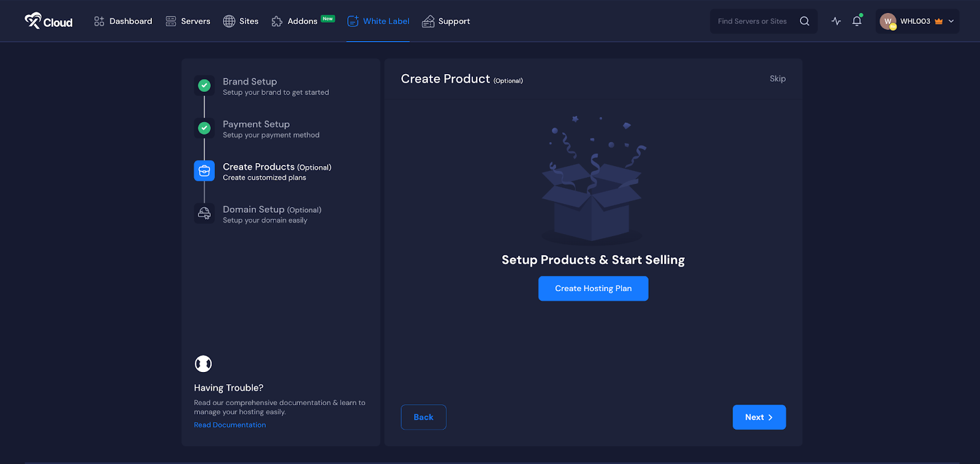Click the WHL003 user avatar
This screenshot has width=980, height=464.
pos(888,21)
